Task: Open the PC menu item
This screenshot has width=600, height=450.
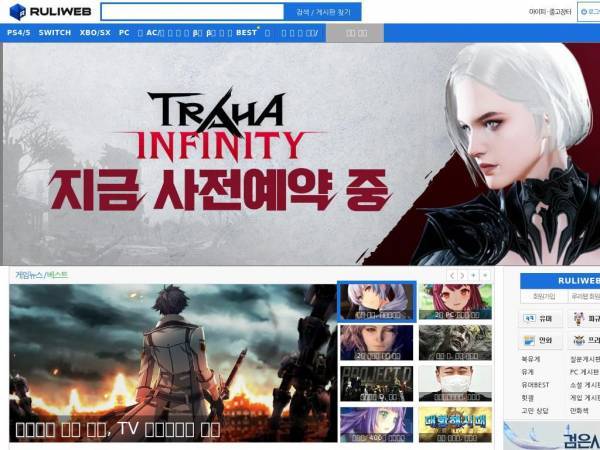Action: (x=124, y=33)
